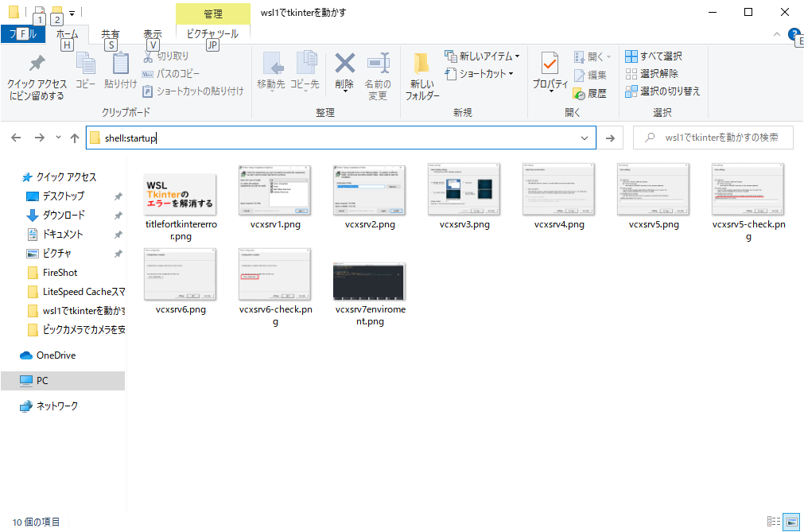Open the Open (開く) dropdown in ribbon
804x532 pixels.
[592, 56]
